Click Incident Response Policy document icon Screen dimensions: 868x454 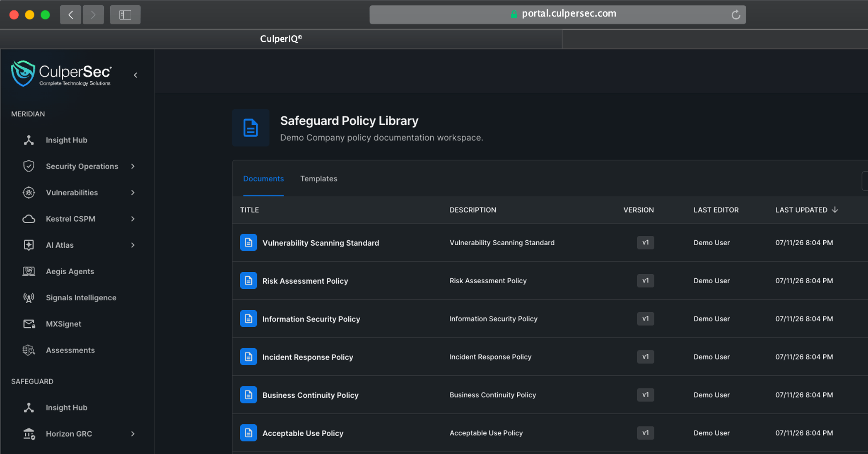point(248,357)
